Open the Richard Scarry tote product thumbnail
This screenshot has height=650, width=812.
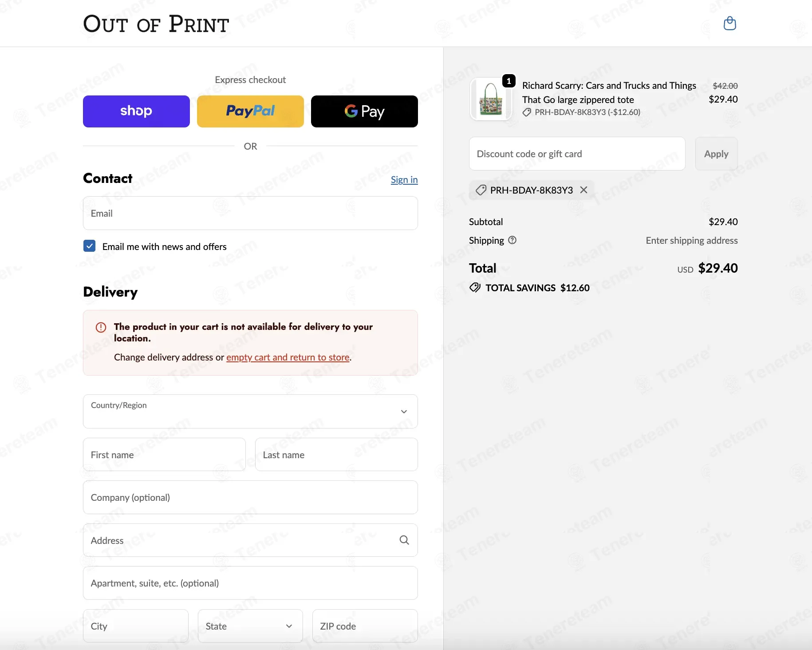point(491,99)
